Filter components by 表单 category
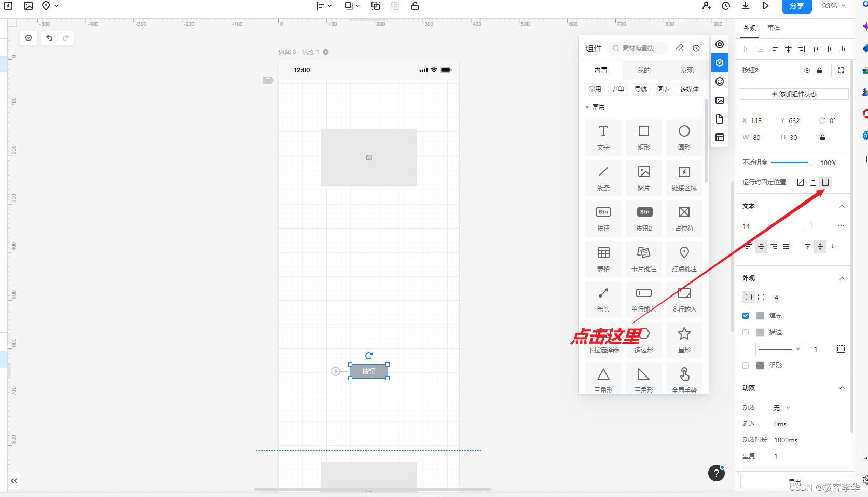Image resolution: width=868 pixels, height=497 pixels. (617, 89)
